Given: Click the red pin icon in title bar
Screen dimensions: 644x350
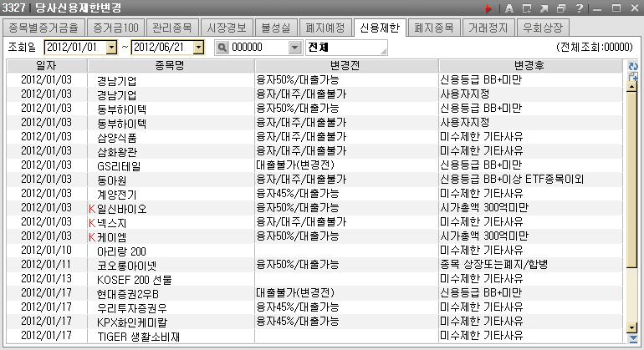Looking at the screenshot, I should (x=488, y=8).
